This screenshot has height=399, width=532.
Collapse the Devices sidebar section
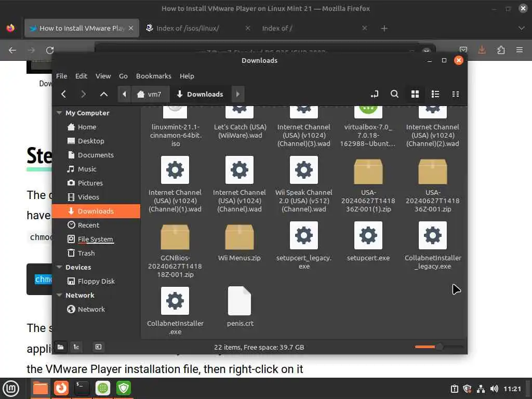pos(59,267)
